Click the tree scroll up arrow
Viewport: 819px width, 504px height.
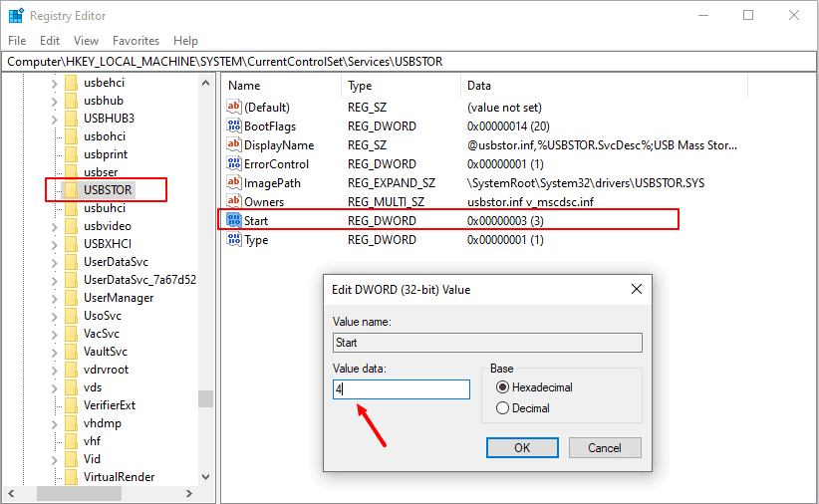coord(205,83)
